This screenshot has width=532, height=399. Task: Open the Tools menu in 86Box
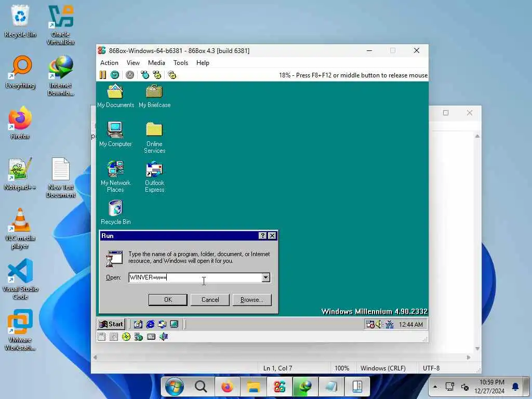[180, 63]
